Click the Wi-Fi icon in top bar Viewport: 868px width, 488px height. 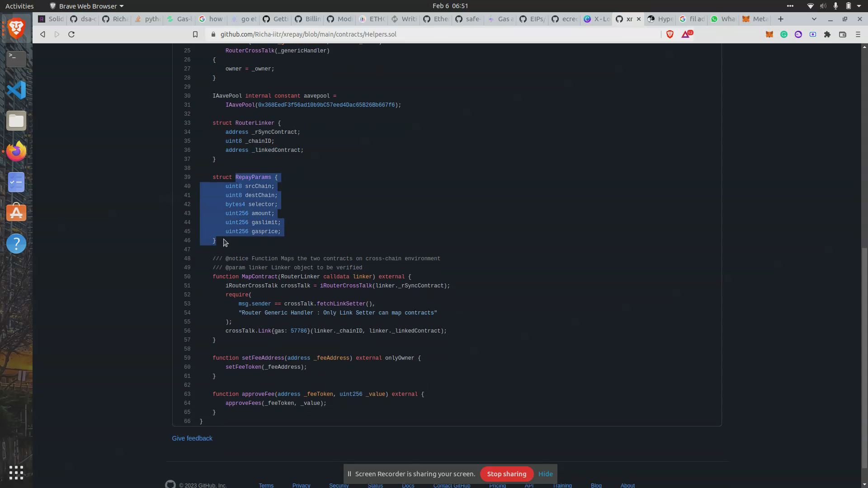pyautogui.click(x=810, y=6)
